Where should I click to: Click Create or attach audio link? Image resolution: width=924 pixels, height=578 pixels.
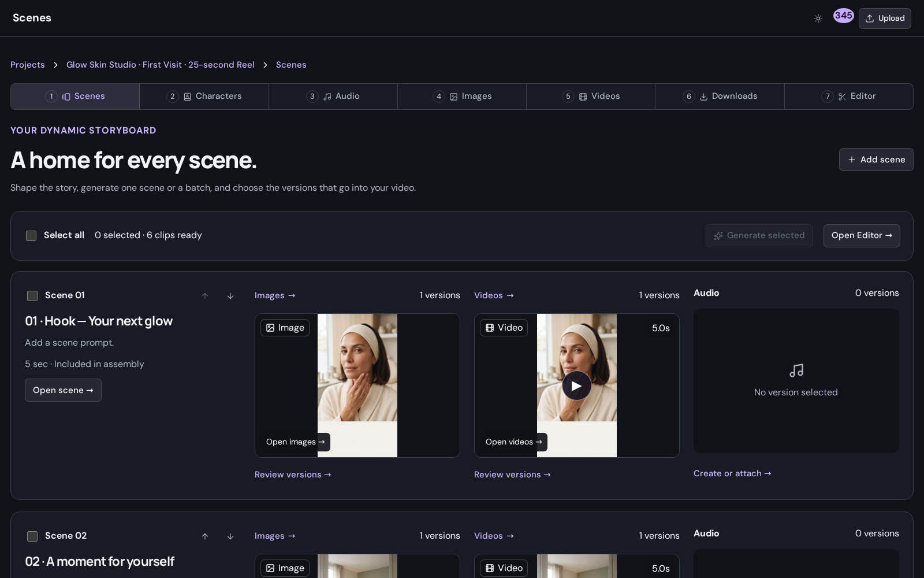732,473
